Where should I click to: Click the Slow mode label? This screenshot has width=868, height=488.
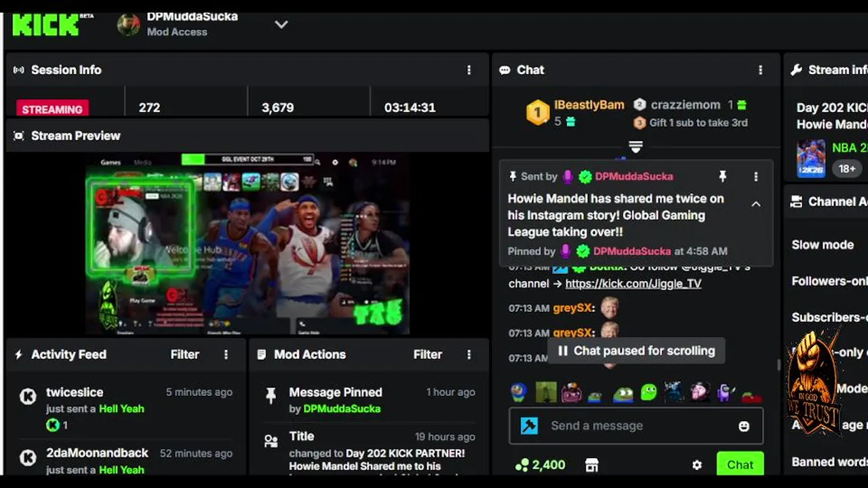point(823,245)
